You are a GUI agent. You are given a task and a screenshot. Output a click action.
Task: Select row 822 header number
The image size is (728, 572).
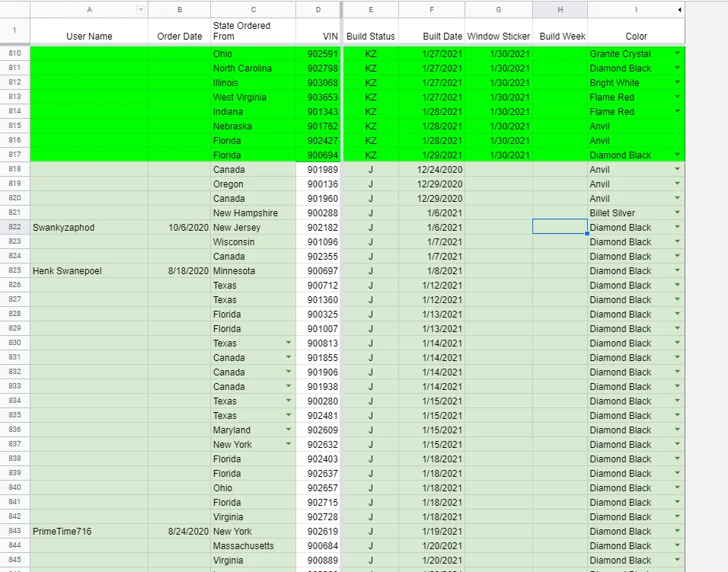click(x=15, y=227)
